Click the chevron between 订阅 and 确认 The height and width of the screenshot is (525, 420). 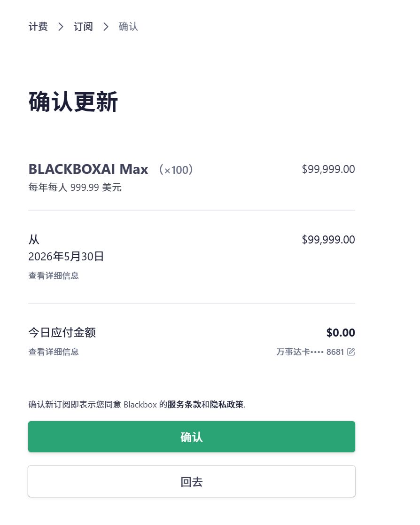coord(106,27)
